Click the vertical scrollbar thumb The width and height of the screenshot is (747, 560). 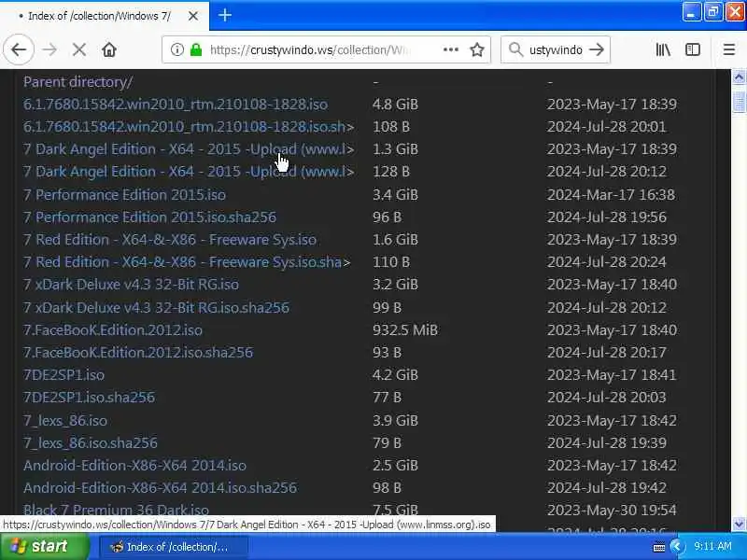(x=739, y=102)
